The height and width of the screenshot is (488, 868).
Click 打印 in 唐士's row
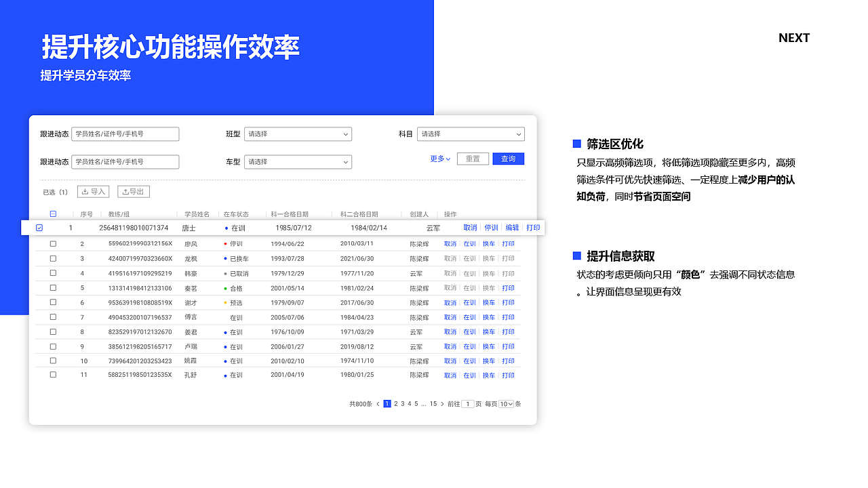point(533,228)
